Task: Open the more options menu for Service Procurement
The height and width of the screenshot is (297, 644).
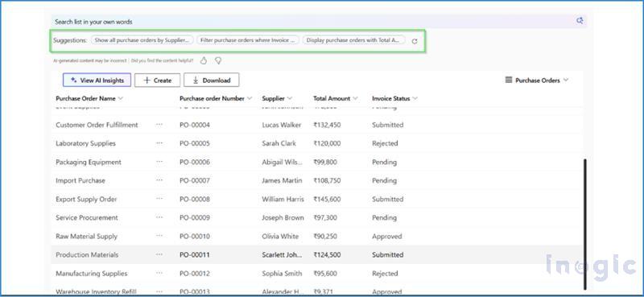Action: (159, 217)
